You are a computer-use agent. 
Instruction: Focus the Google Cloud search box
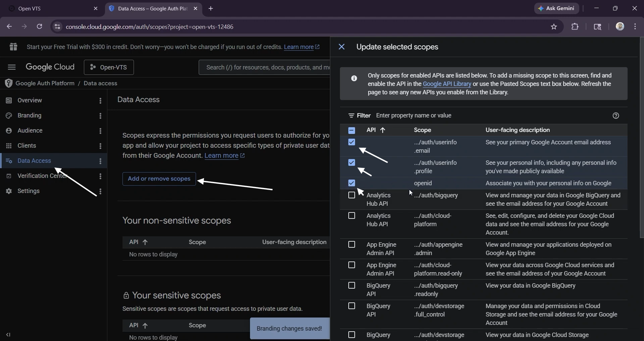(x=264, y=67)
